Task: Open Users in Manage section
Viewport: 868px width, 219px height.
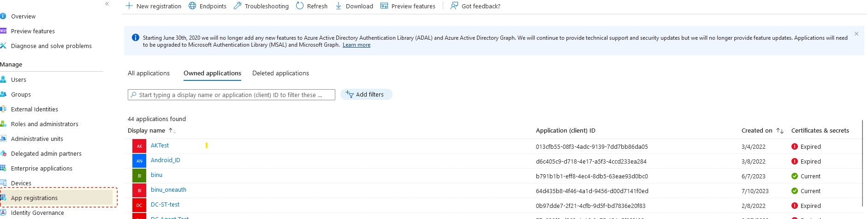Action: coord(18,79)
